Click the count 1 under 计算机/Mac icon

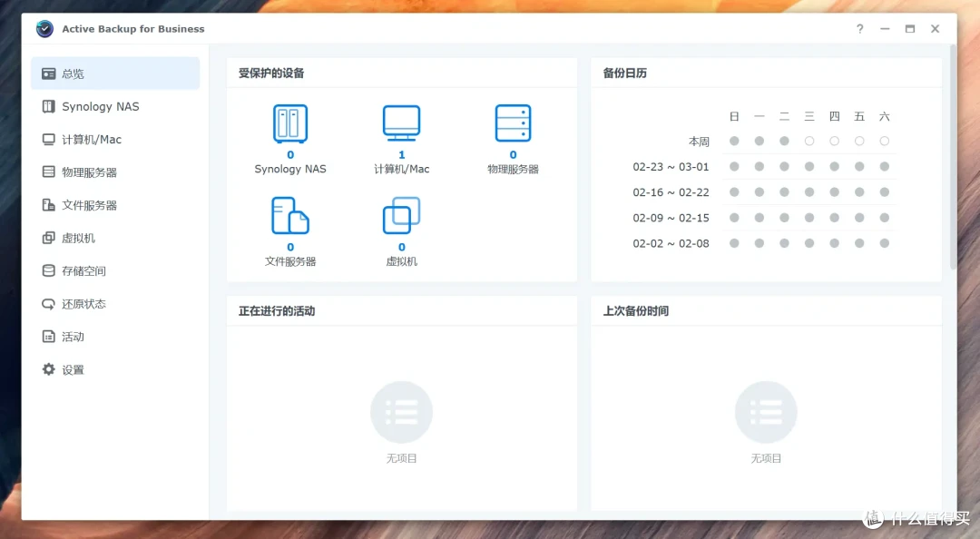[x=401, y=154]
